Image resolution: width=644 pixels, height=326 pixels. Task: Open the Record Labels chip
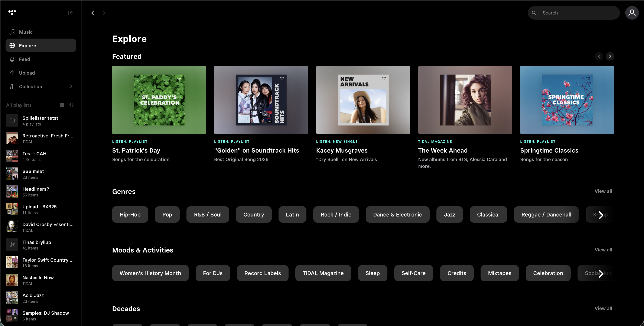click(263, 273)
